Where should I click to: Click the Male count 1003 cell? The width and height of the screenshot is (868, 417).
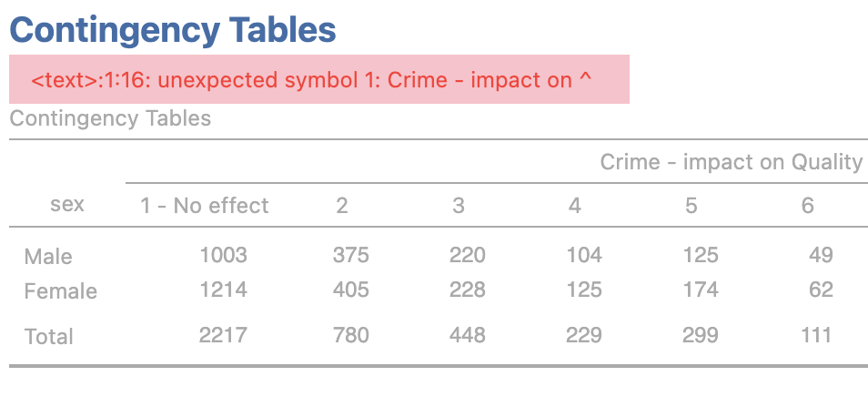(223, 256)
